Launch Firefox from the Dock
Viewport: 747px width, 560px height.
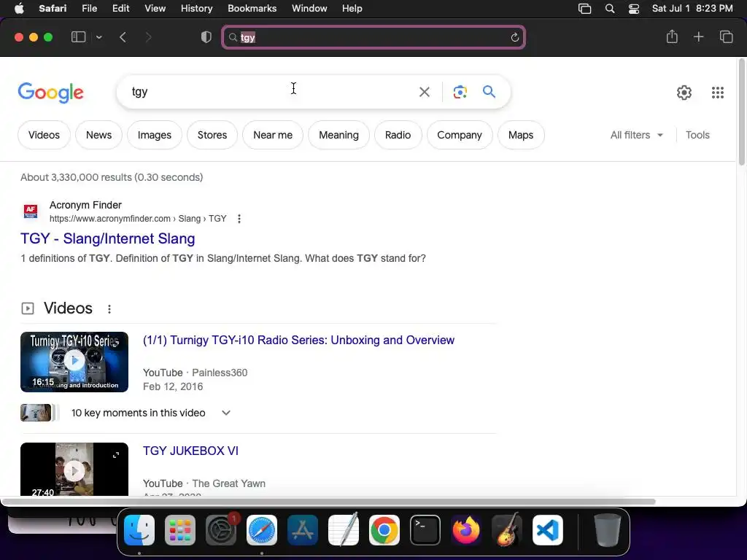466,530
